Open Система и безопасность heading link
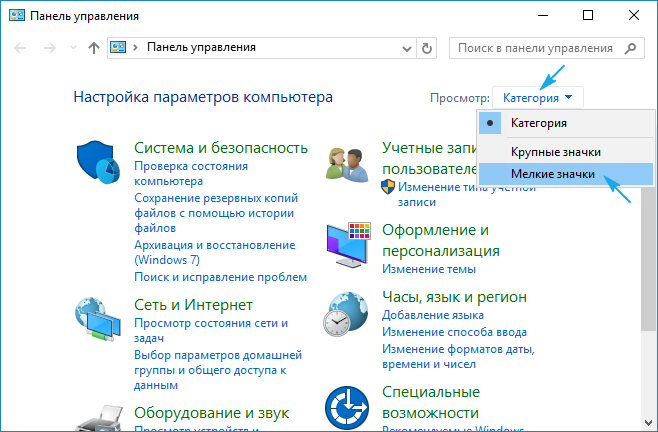This screenshot has width=658, height=432. coord(220,147)
